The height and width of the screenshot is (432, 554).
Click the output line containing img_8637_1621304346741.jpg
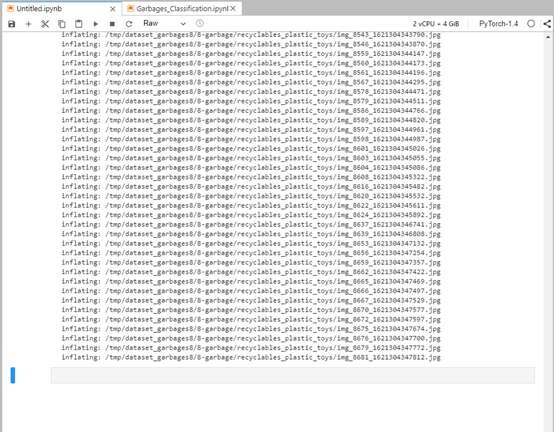(251, 225)
